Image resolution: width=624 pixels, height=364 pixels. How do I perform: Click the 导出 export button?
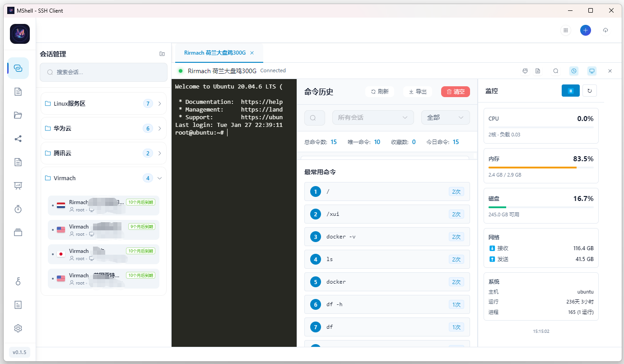click(x=418, y=92)
